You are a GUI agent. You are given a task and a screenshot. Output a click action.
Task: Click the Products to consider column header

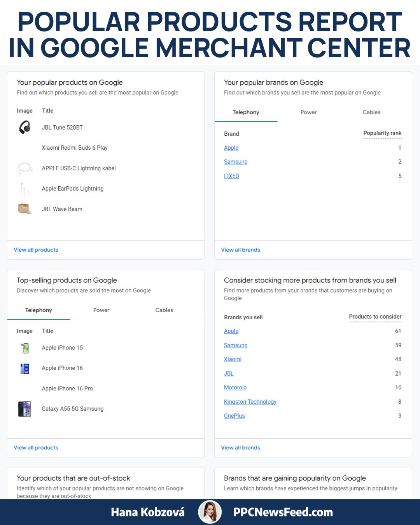pyautogui.click(x=375, y=317)
